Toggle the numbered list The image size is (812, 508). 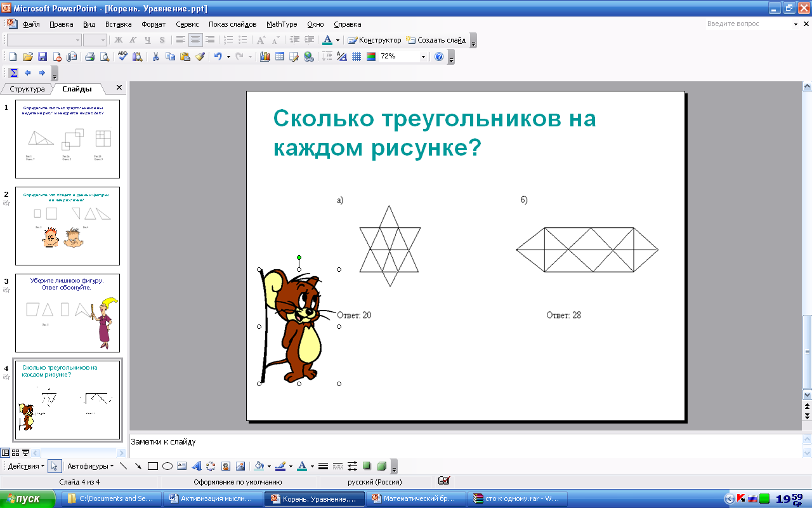(228, 40)
